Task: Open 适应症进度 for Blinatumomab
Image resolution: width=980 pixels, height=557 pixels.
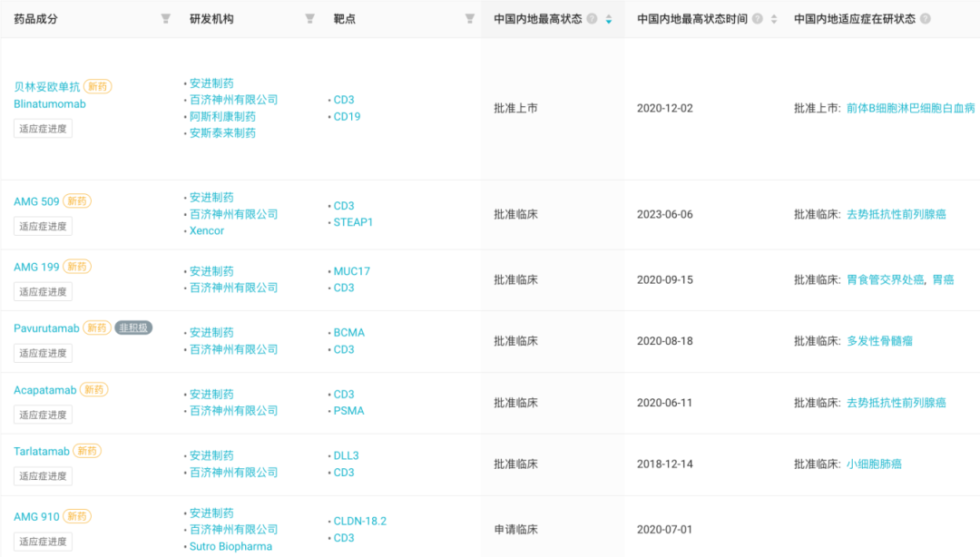Action: tap(43, 129)
